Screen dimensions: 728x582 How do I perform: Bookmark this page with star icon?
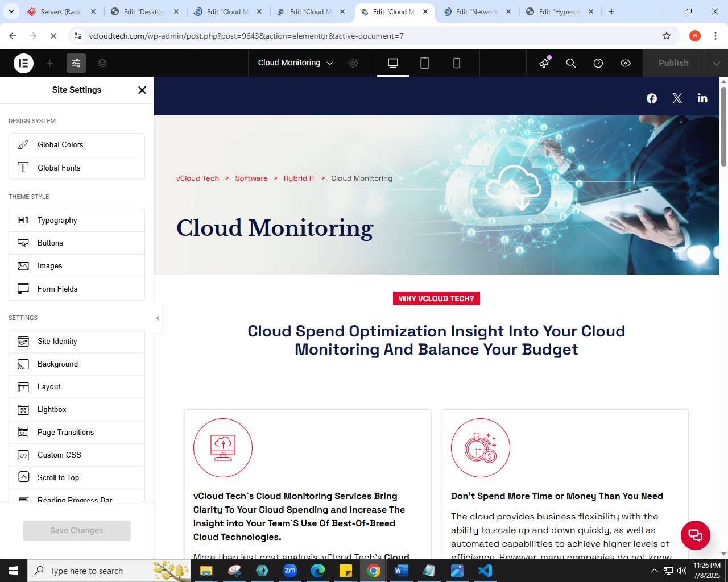click(x=667, y=36)
